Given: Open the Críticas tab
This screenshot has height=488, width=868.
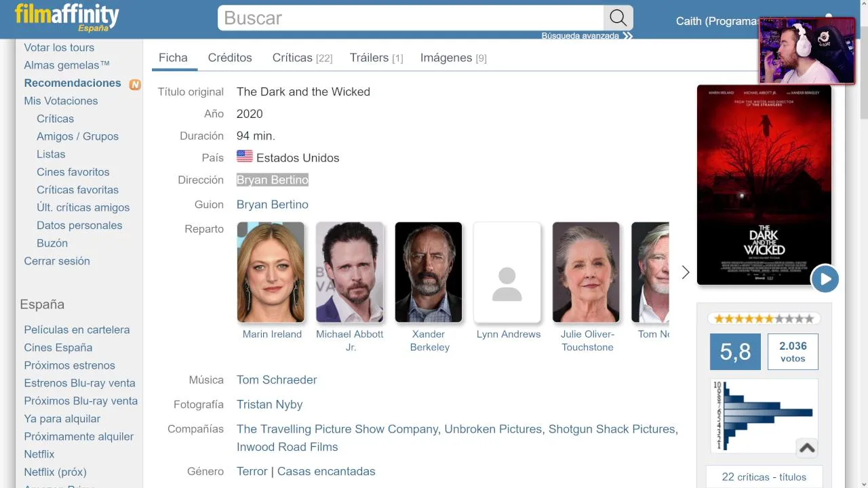Looking at the screenshot, I should pos(302,58).
